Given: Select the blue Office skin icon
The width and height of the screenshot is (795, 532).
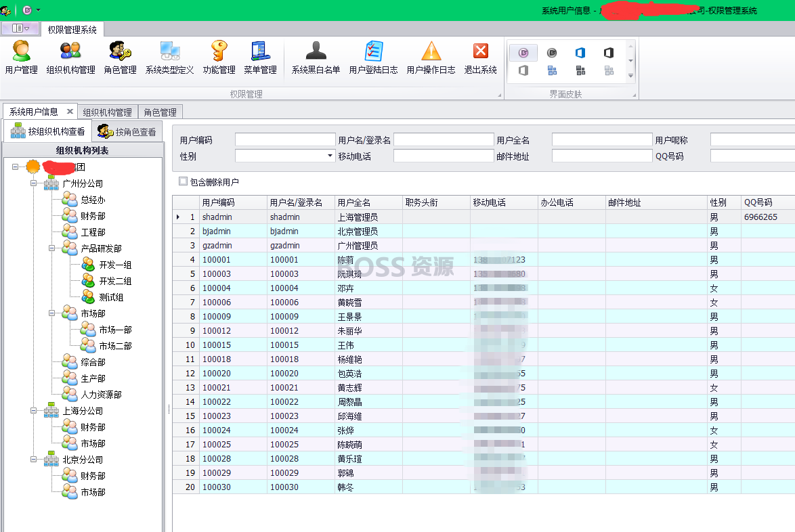Looking at the screenshot, I should (580, 53).
